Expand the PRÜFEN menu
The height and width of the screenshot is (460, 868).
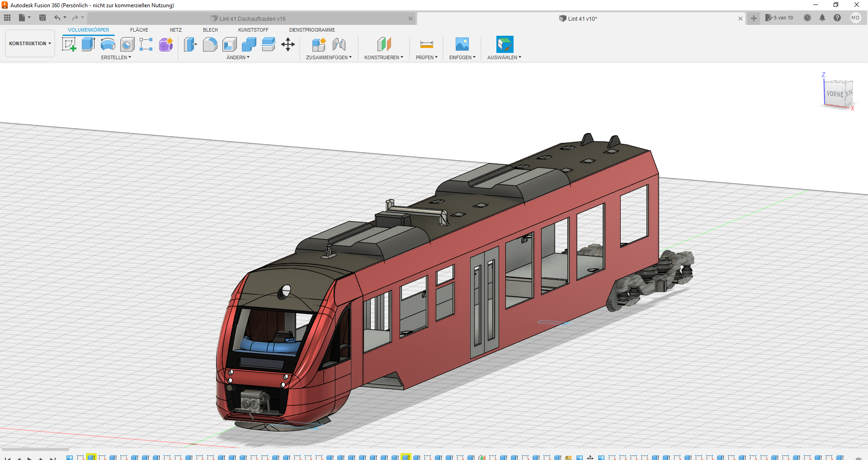[x=427, y=57]
